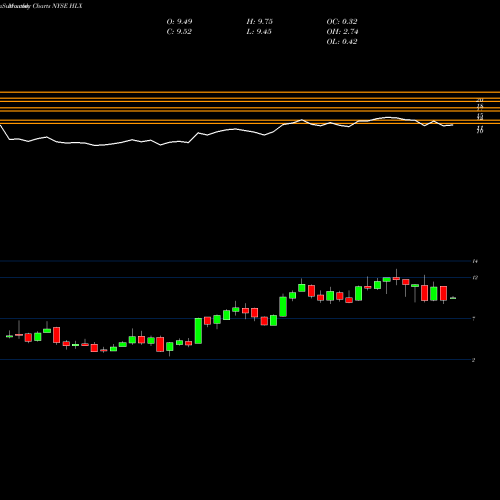500x500 pixels.
Task: Click the '20' label on upper indicator axis
Action: click(x=480, y=100)
